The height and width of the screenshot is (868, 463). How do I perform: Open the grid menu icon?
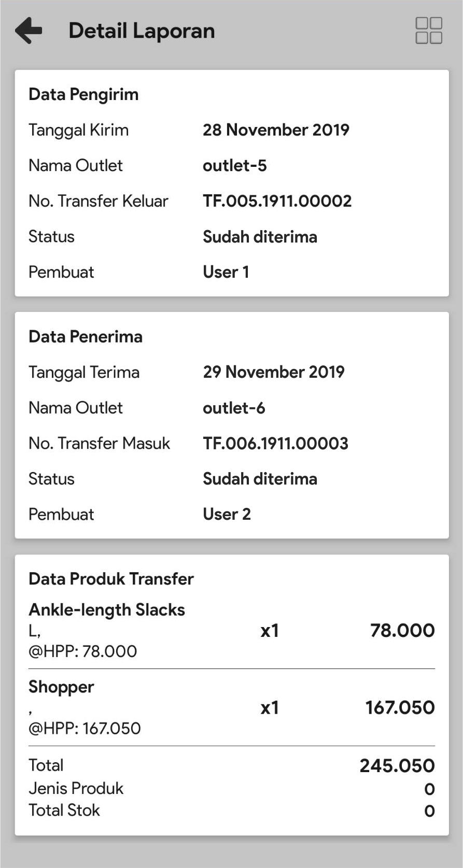click(429, 31)
